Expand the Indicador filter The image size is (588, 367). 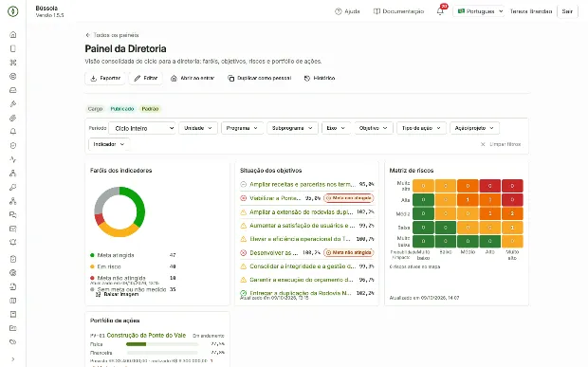pos(109,144)
